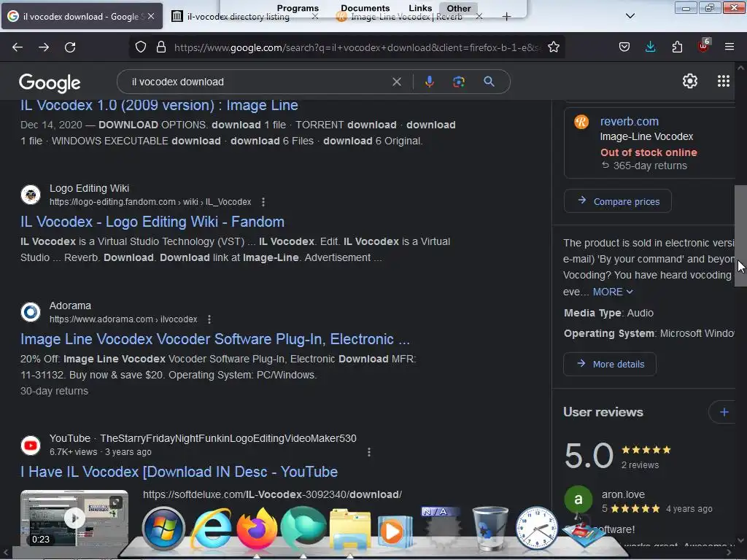747x560 pixels.
Task: Click the Logo Editing Wiki favicon
Action: (x=31, y=195)
